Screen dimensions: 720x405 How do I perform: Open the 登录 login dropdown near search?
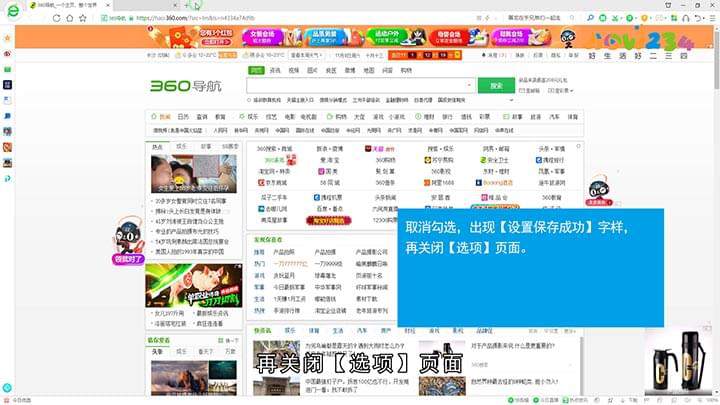pos(560,90)
